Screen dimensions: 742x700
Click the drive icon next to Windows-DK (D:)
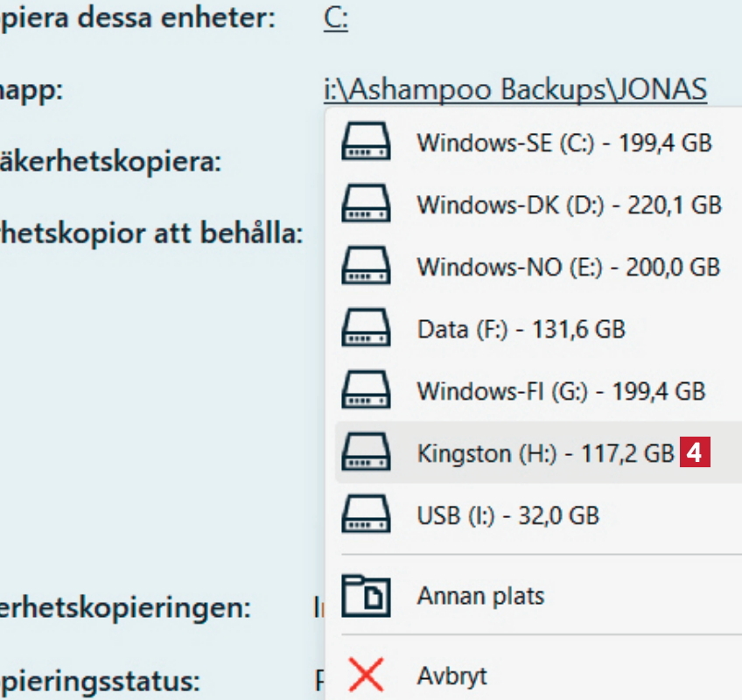point(366,205)
